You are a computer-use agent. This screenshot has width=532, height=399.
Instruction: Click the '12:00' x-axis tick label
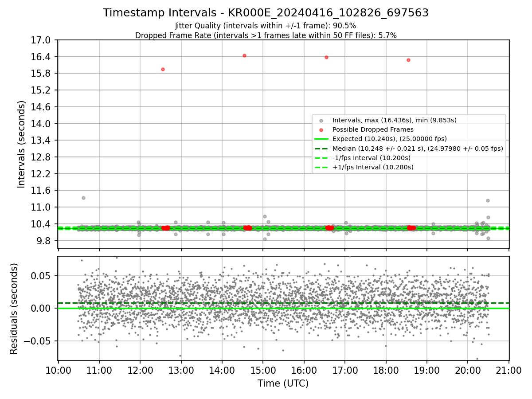point(140,371)
